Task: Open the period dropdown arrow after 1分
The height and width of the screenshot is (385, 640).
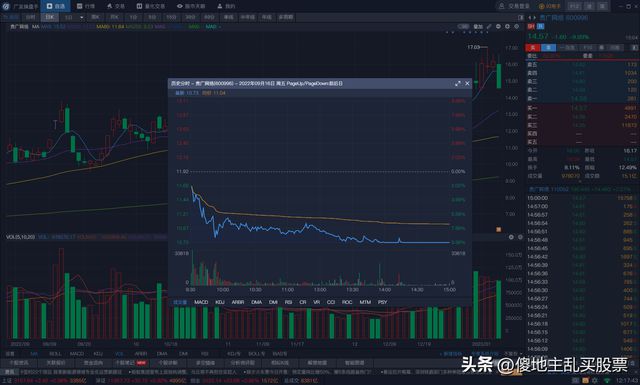Action: [82, 18]
